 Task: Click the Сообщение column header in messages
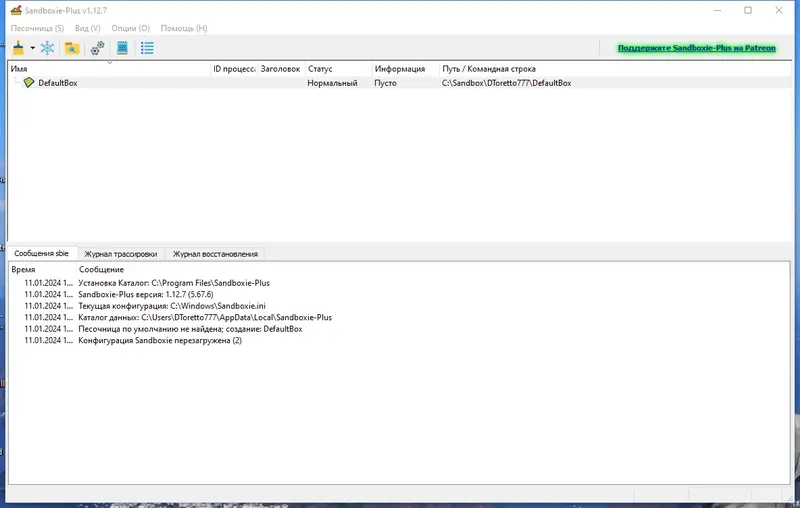coord(433,269)
